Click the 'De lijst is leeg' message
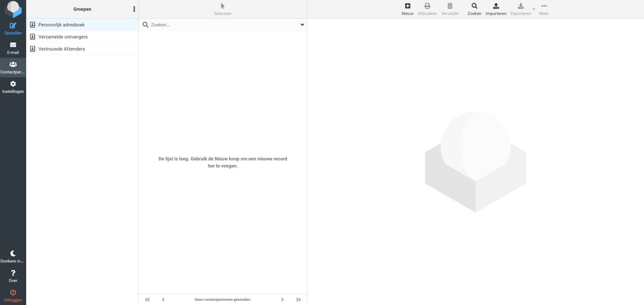The height and width of the screenshot is (305, 644). click(223, 162)
